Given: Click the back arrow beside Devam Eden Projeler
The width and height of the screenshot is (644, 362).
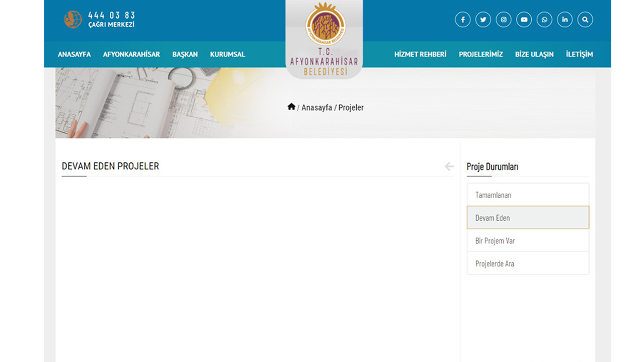Looking at the screenshot, I should coord(449,166).
